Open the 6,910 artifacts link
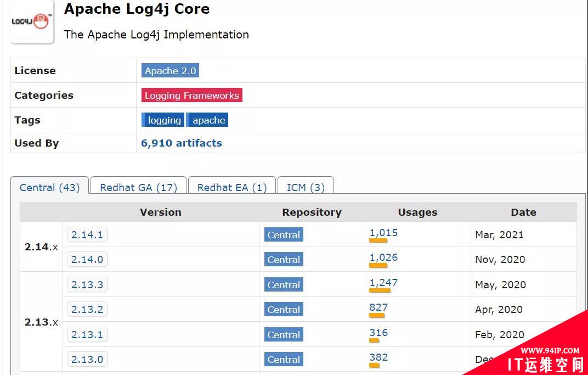This screenshot has height=375, width=588. point(182,143)
